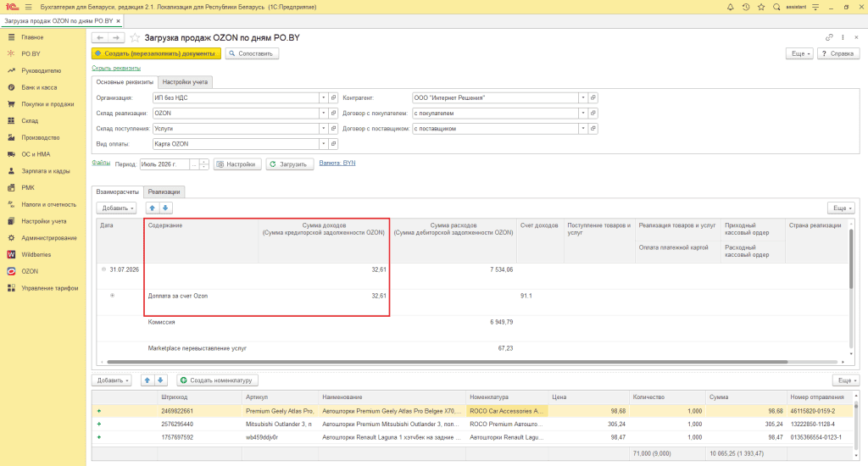868x466 pixels.
Task: Open notifications bell icon
Action: tap(730, 7)
